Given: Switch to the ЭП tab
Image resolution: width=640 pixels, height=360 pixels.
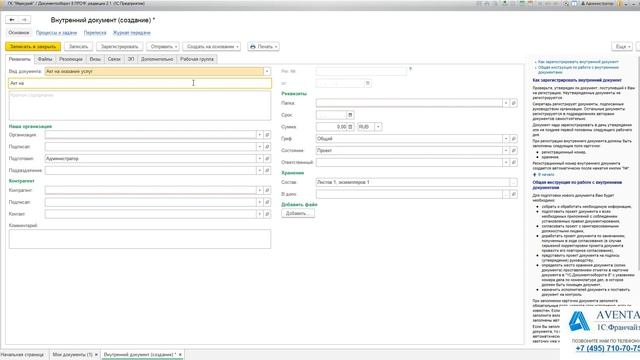Looking at the screenshot, I should pos(131,59).
